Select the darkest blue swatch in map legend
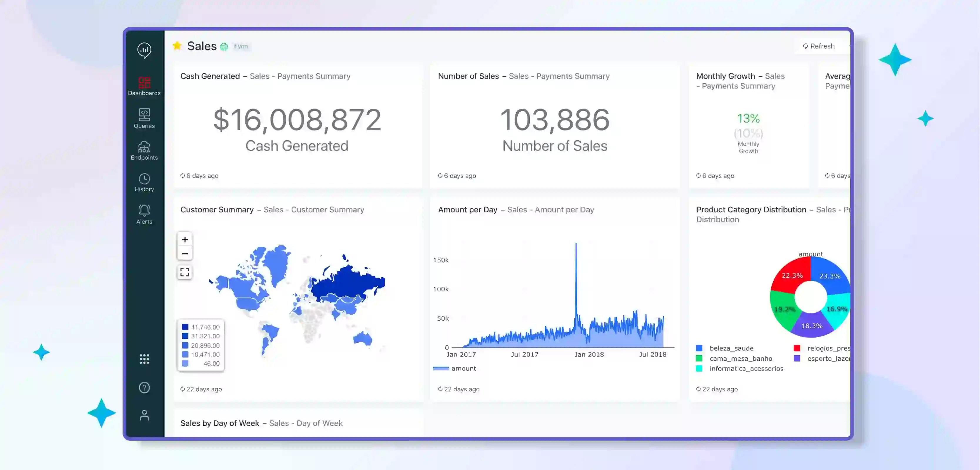 click(185, 327)
